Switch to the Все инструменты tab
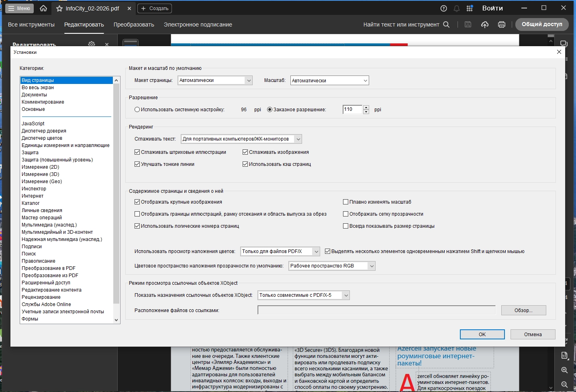The height and width of the screenshot is (392, 576). 31,24
